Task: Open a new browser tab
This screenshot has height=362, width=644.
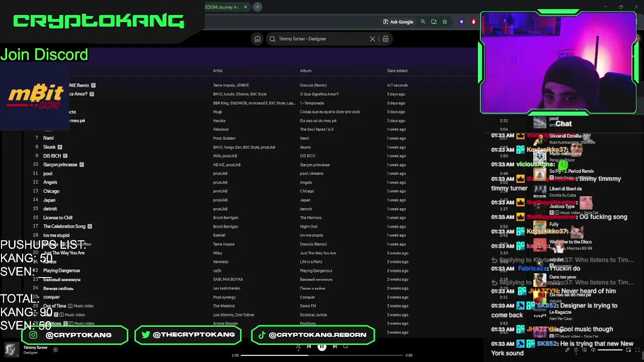Action: click(258, 7)
